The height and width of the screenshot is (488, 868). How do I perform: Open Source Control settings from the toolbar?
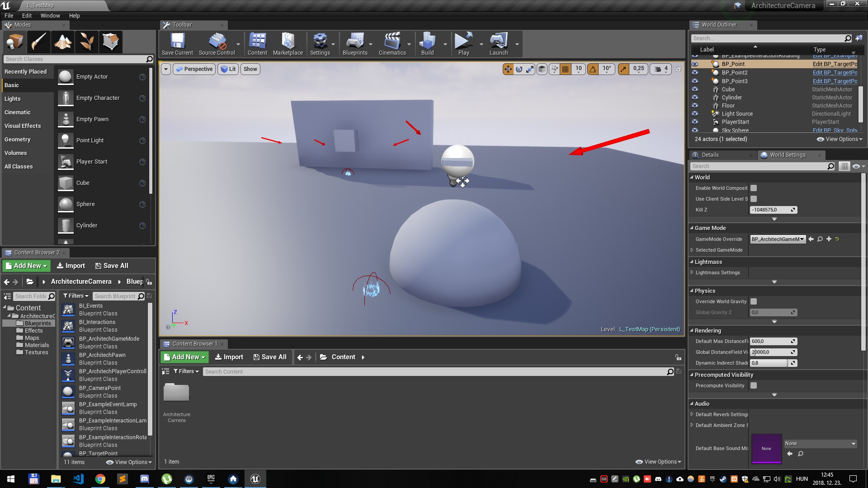[x=217, y=43]
